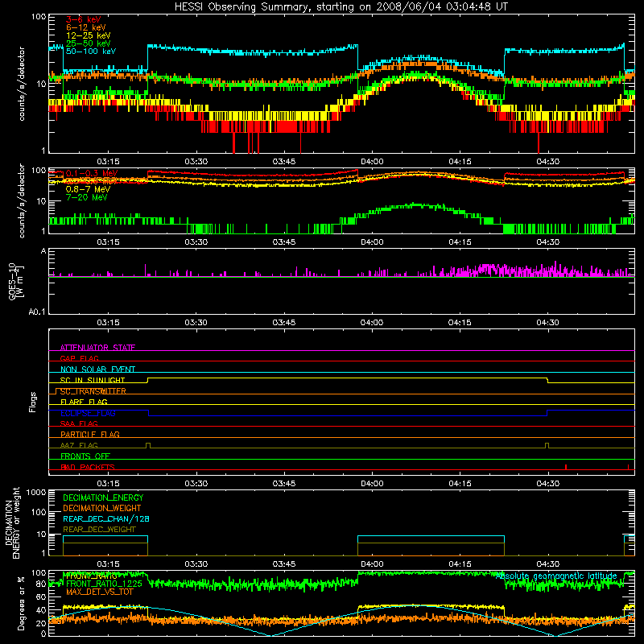Screen dimensions: 644x644
Task: Click the FRONTS_OFF flag label
Action: 85,456
